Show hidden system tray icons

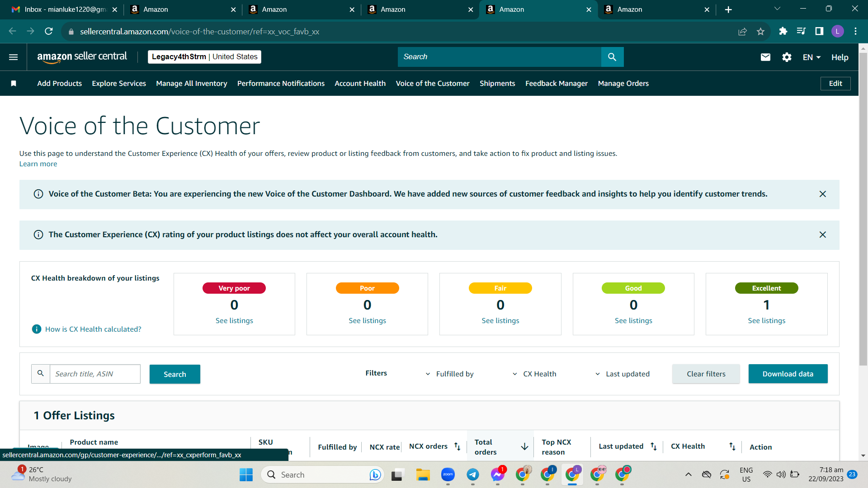(x=688, y=474)
